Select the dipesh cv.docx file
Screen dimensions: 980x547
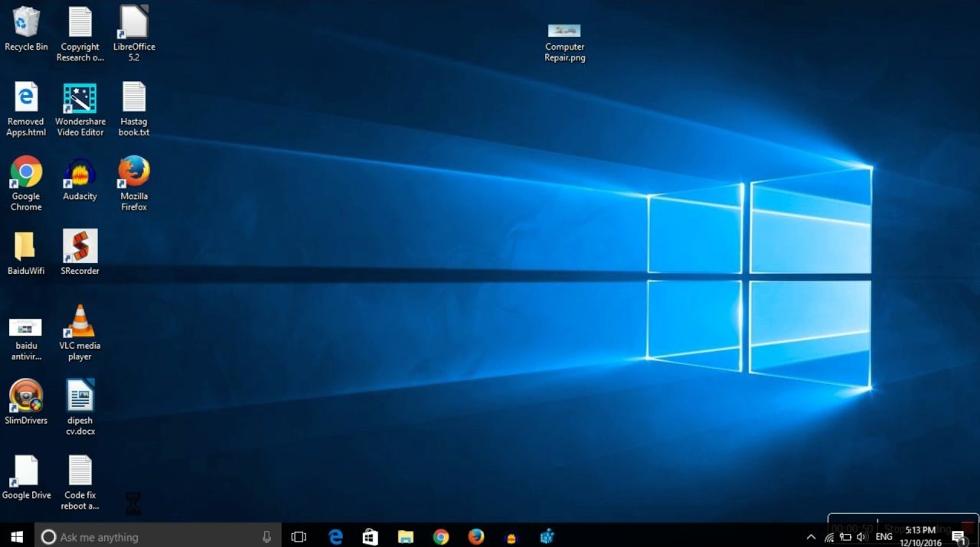[x=80, y=396]
